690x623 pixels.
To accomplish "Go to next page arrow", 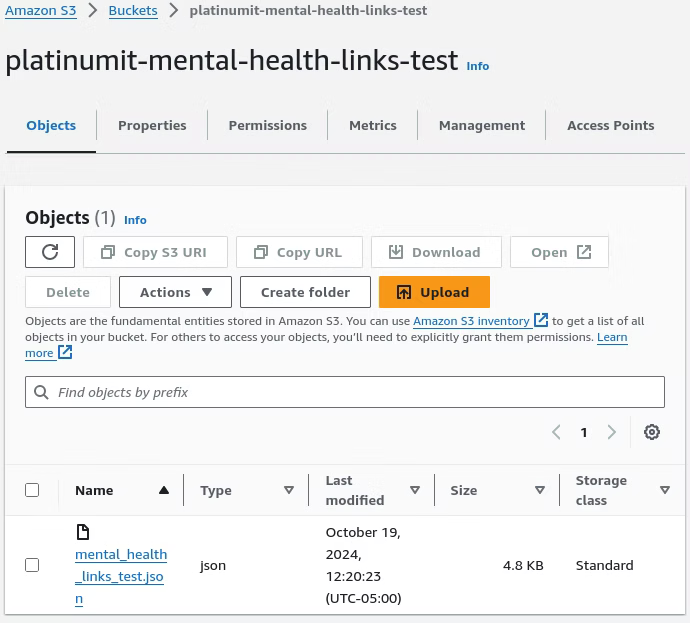I will point(611,432).
